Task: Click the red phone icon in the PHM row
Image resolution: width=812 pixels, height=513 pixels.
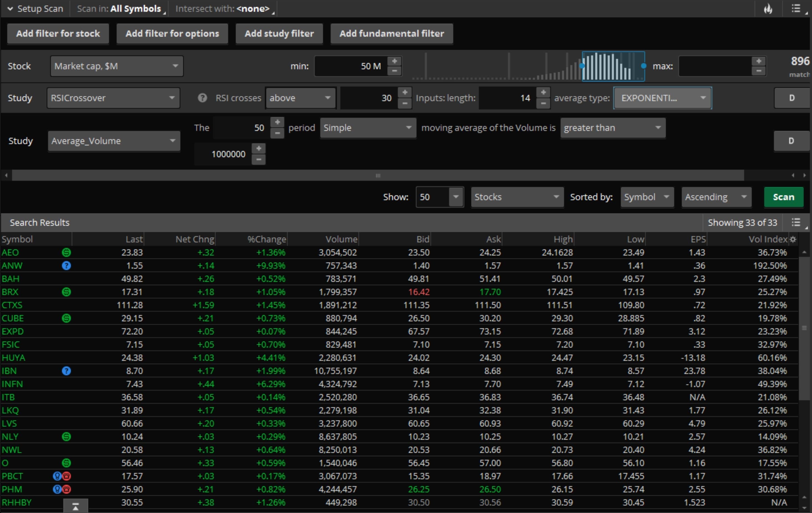Action: (x=67, y=489)
